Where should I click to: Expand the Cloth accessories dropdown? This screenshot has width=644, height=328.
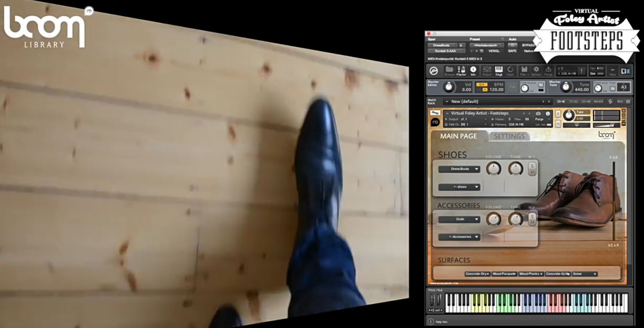(x=459, y=219)
